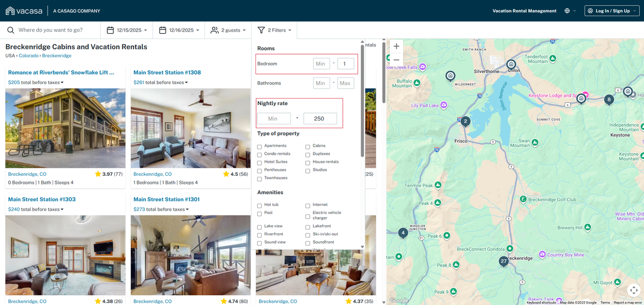Zoom in on the map
The height and width of the screenshot is (305, 644).
coord(396,47)
